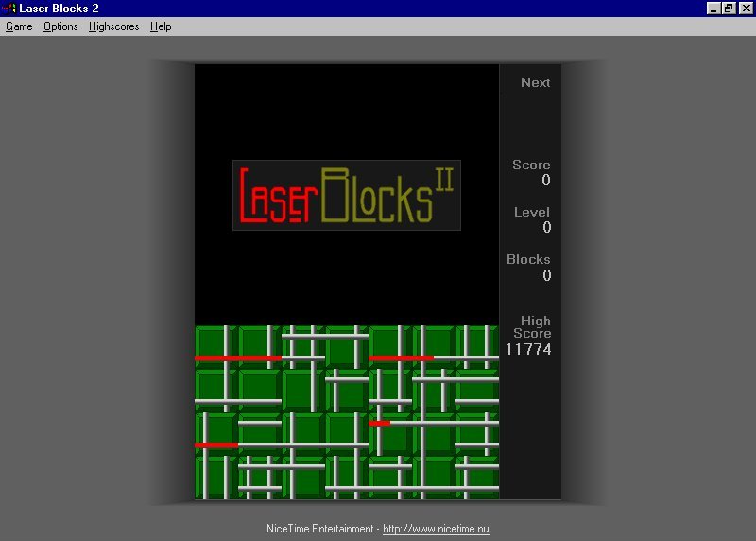The width and height of the screenshot is (756, 541).
Task: Click the Laser Blocks 2 title bar icon
Action: coord(9,9)
